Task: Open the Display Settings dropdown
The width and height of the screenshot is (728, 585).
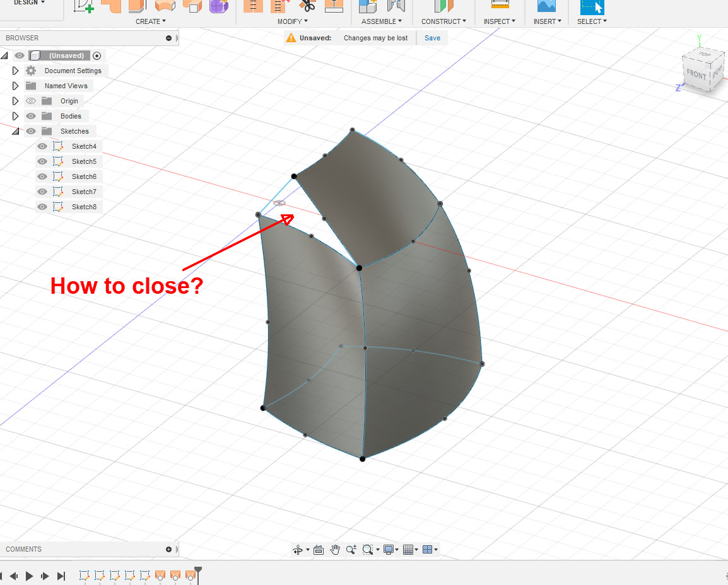Action: (389, 550)
